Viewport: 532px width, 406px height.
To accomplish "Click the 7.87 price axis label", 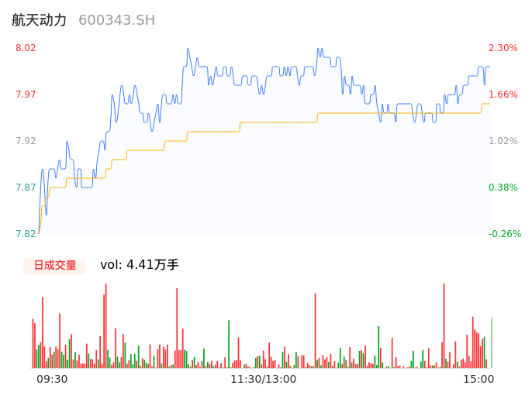I will pos(26,188).
